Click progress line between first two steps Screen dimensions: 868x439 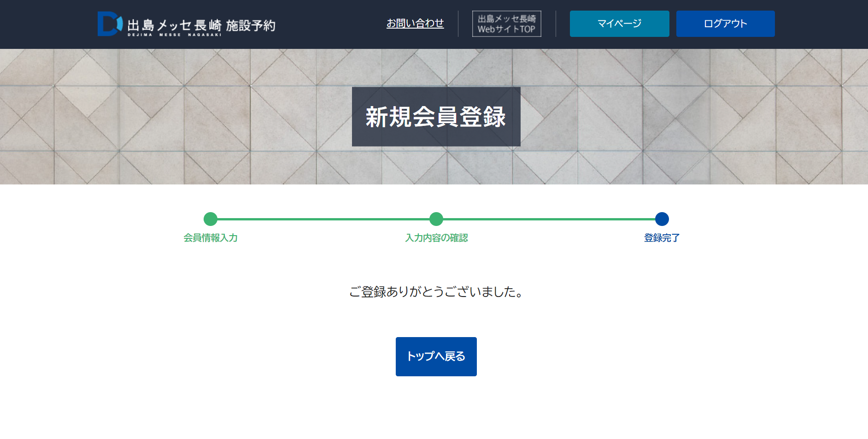coord(323,219)
